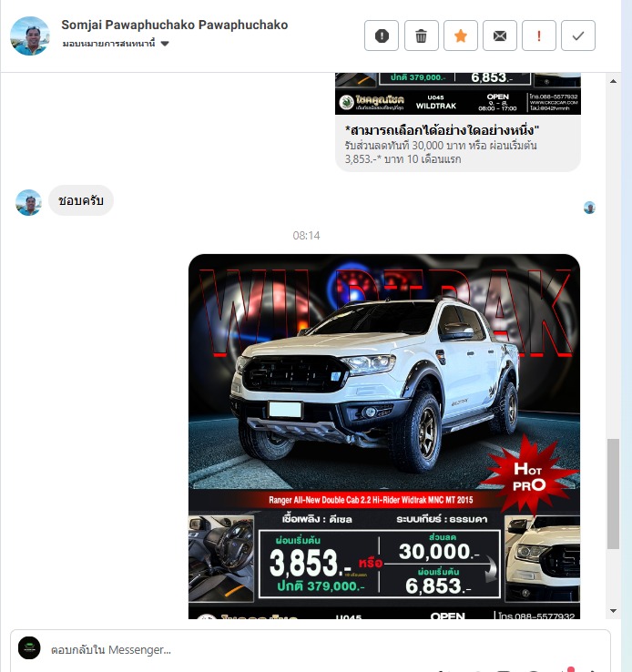
Task: Mark conversation as spam icon
Action: 382,36
